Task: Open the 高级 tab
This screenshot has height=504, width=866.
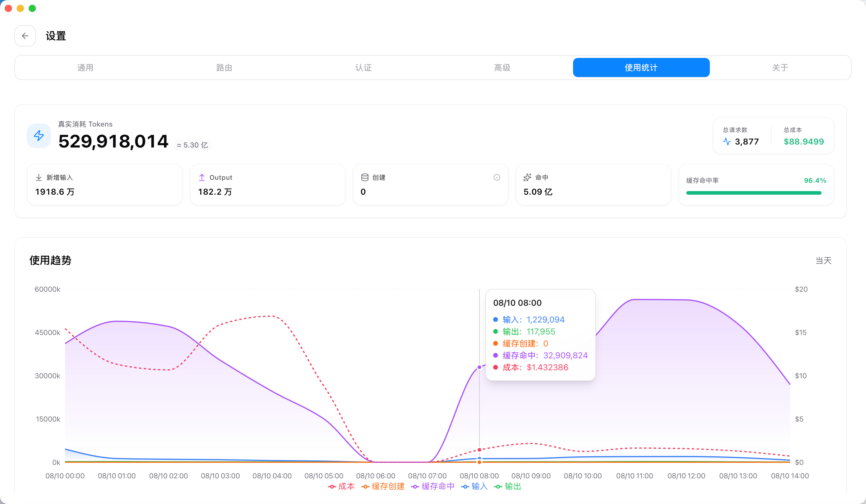Action: pos(502,68)
